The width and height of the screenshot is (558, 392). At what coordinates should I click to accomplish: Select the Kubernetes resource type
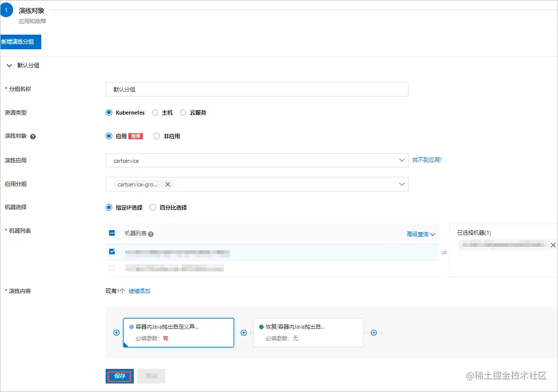[109, 113]
